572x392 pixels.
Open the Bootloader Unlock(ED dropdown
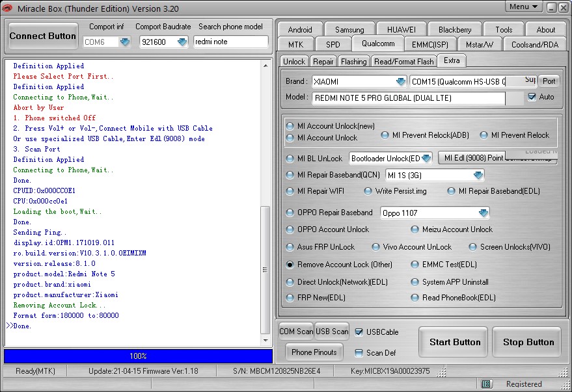[x=426, y=159]
